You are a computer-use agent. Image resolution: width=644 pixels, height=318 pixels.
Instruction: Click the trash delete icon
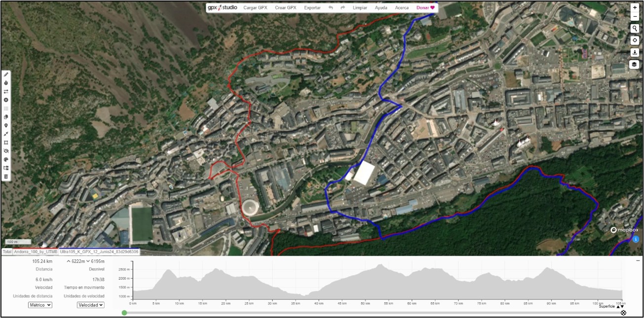pos(6,177)
